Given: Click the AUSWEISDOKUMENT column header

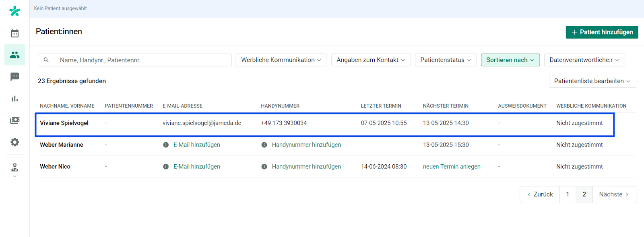Looking at the screenshot, I should point(522,106).
